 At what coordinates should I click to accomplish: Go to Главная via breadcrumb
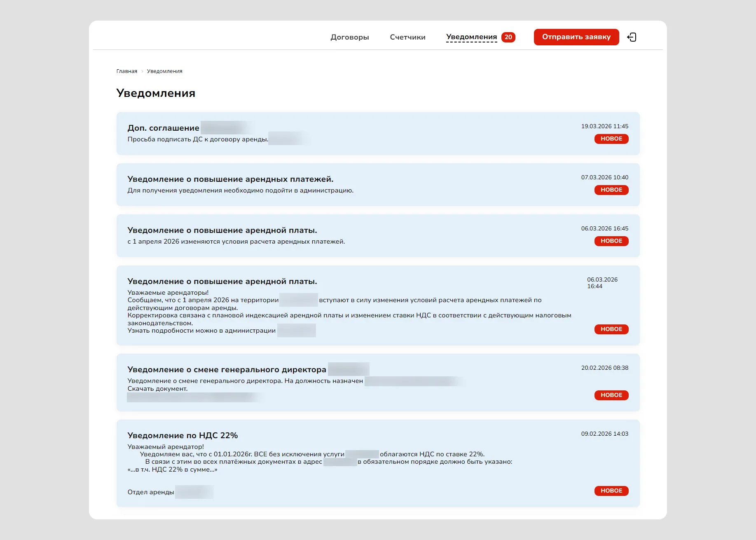click(x=126, y=71)
